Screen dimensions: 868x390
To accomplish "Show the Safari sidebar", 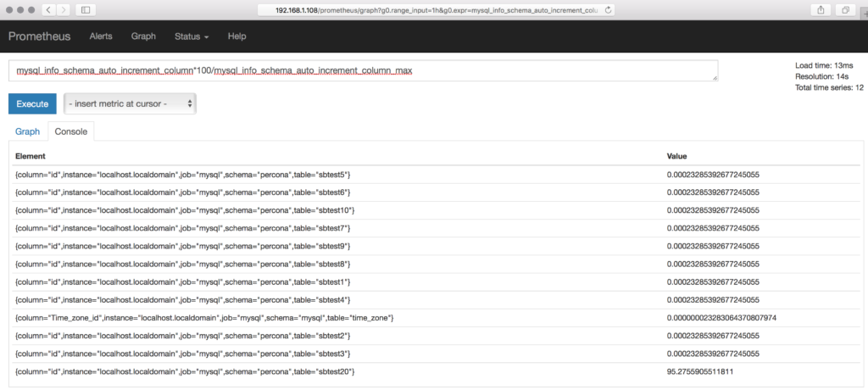I will click(x=86, y=9).
